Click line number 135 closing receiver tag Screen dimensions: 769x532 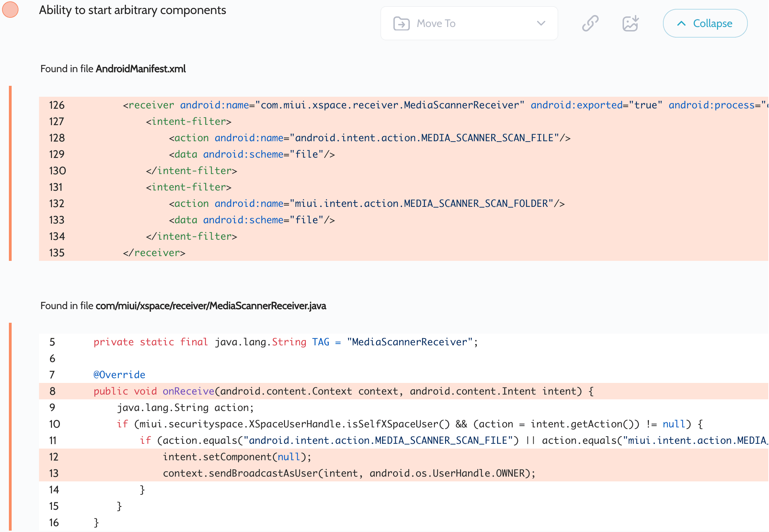(x=57, y=253)
